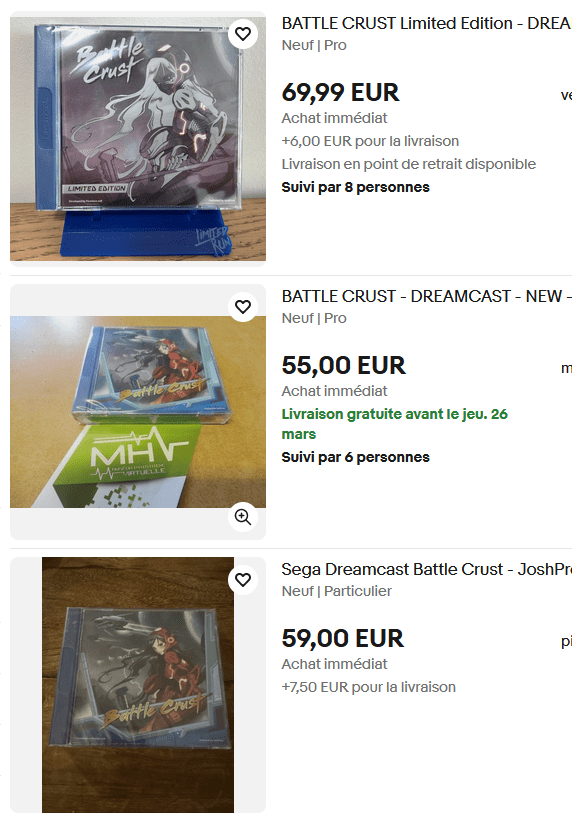Open the BATTLE CRUST Limited Edition listing title

tap(426, 23)
